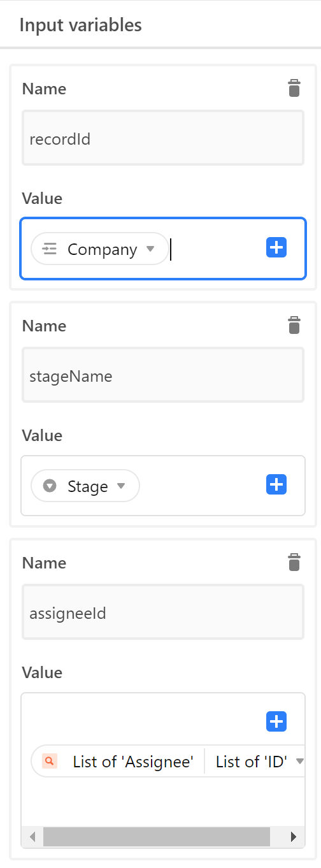Click the find-records icon in Assignee token
The image size is (321, 868).
point(50,761)
